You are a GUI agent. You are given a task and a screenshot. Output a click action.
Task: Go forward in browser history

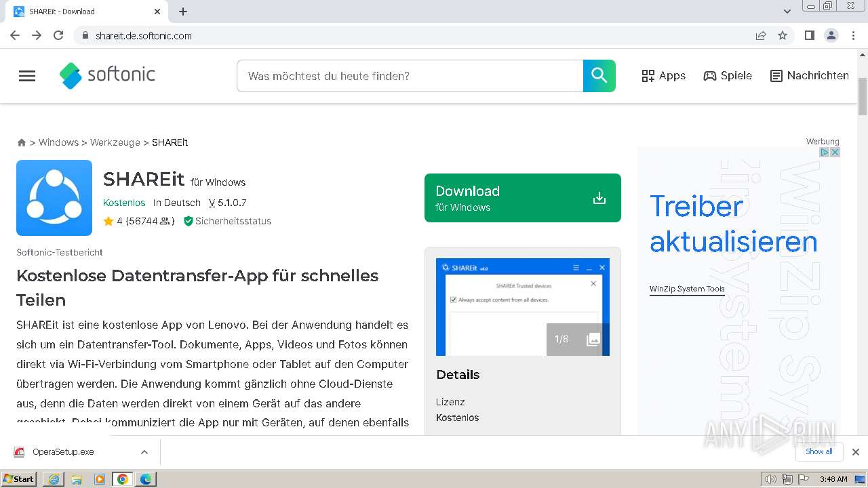pos(37,35)
